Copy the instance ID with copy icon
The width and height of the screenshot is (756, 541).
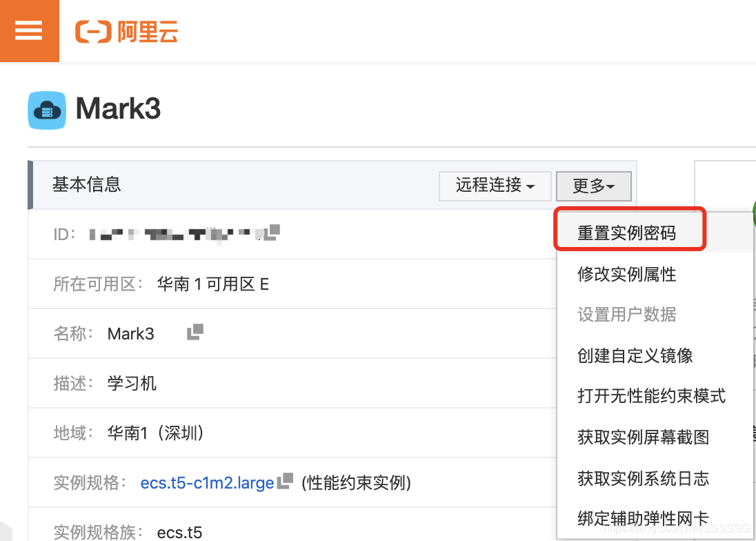click(272, 232)
